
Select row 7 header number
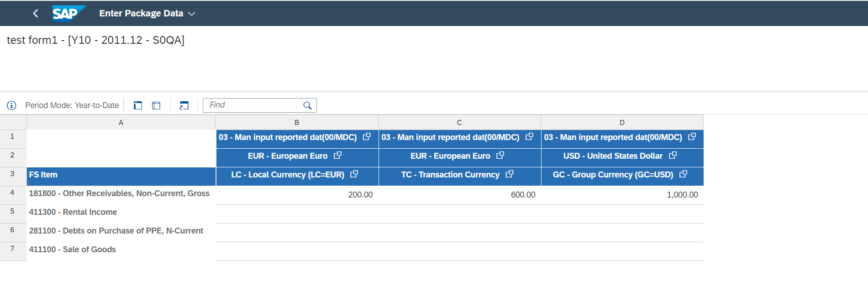[12, 249]
